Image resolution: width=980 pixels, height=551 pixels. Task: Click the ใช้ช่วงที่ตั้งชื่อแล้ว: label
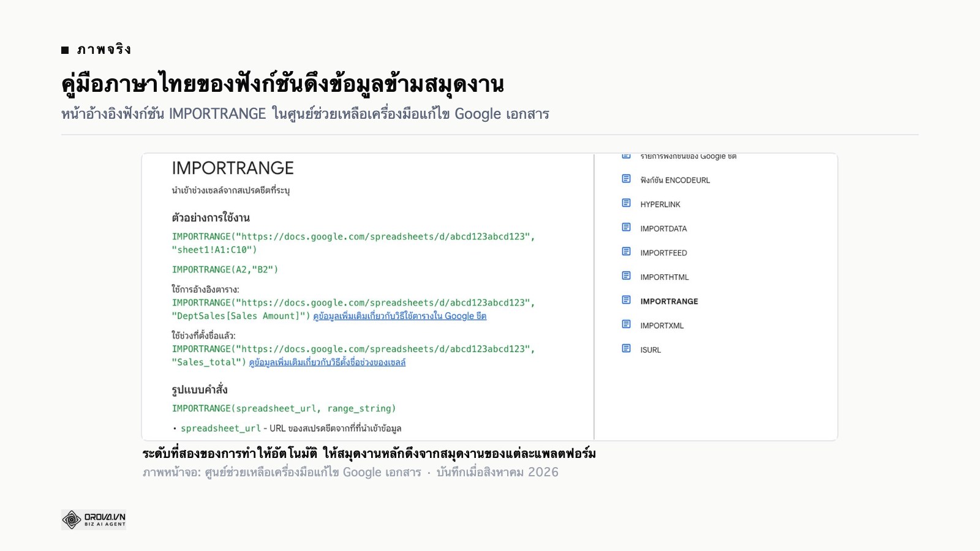[x=203, y=335]
